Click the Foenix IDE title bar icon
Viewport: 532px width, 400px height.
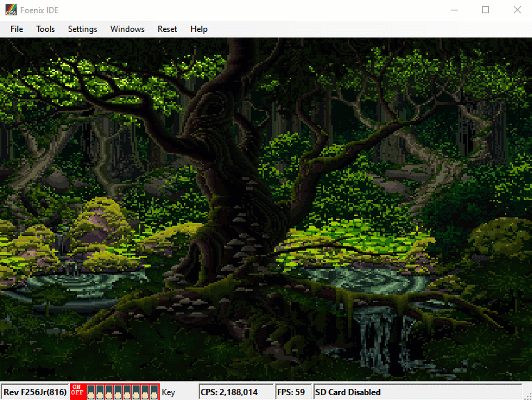[11, 10]
